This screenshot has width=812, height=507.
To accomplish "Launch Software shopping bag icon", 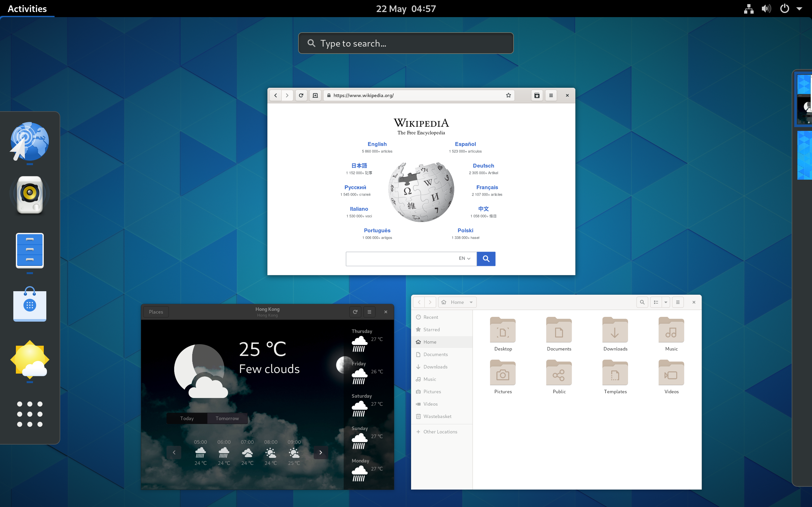I will pos(30,304).
